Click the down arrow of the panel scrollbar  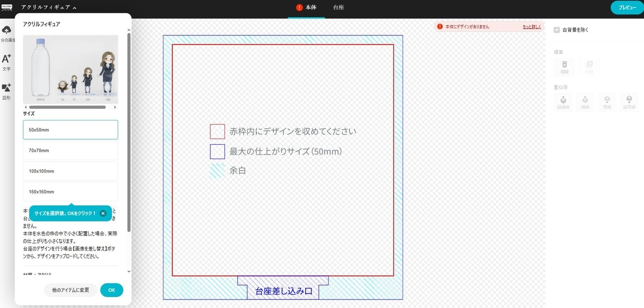click(x=129, y=271)
